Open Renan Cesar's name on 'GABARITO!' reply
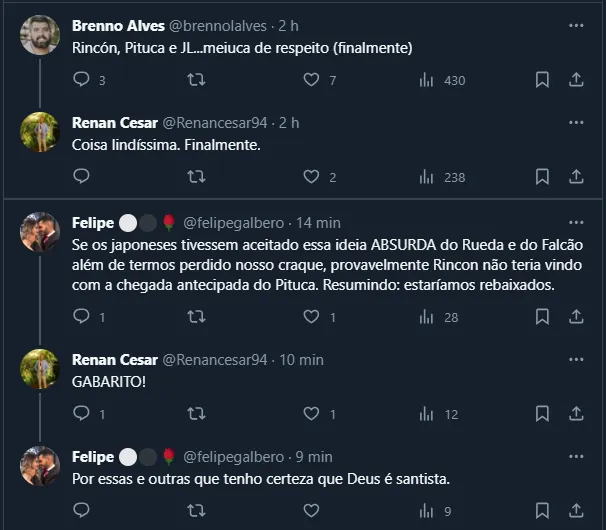 [115, 360]
